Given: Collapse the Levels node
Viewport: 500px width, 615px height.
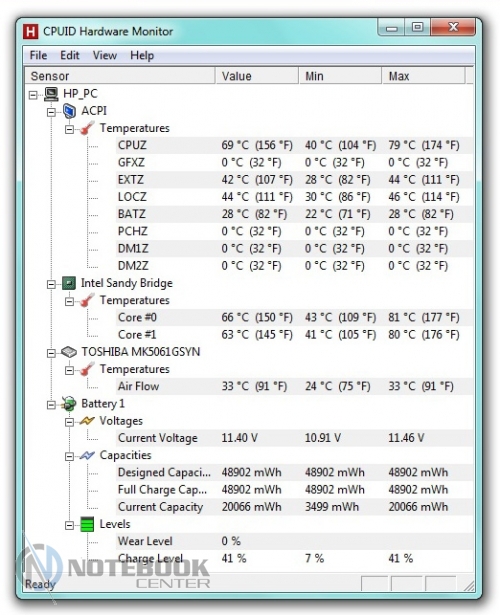Looking at the screenshot, I should click(x=69, y=525).
